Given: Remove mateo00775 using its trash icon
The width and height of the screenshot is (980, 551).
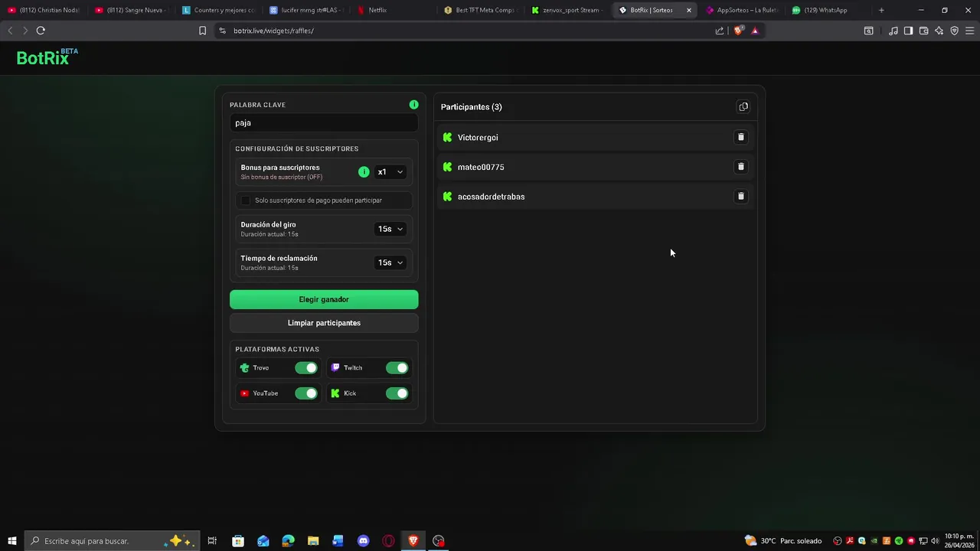Looking at the screenshot, I should click(x=740, y=167).
